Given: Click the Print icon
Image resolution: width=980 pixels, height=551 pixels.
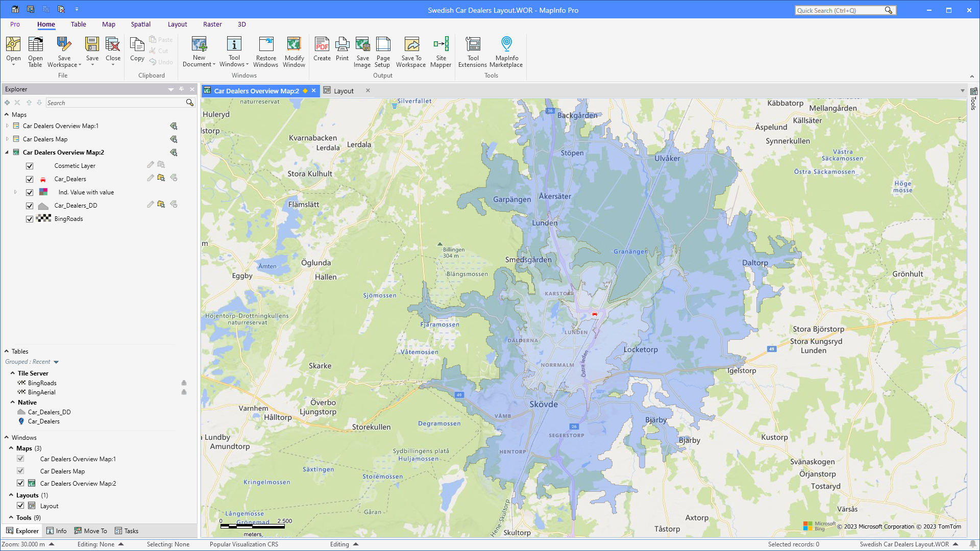Looking at the screenshot, I should tap(342, 44).
